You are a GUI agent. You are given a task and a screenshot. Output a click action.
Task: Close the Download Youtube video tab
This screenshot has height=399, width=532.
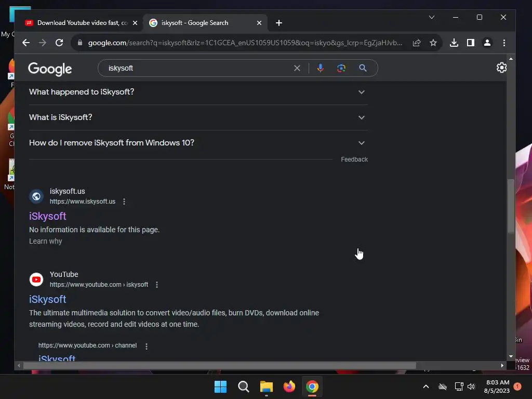coord(135,23)
